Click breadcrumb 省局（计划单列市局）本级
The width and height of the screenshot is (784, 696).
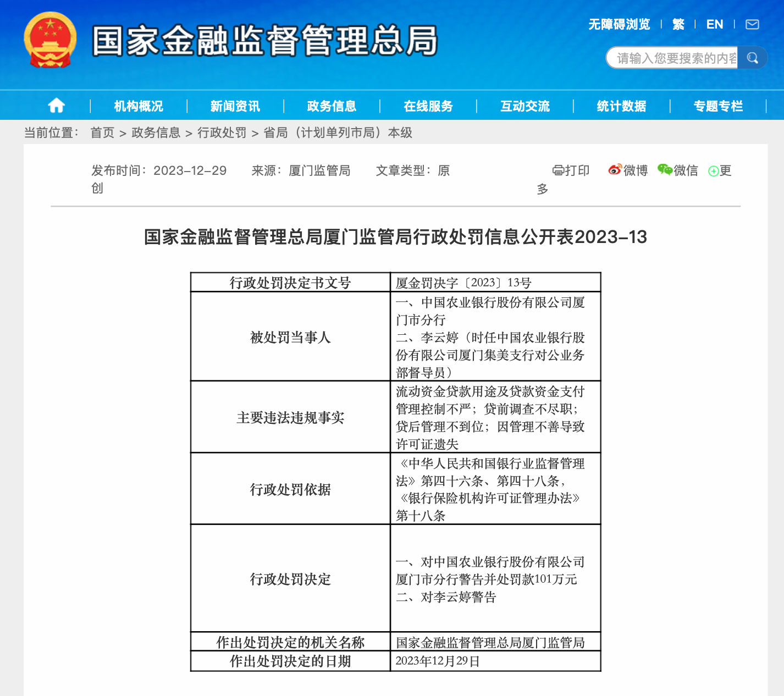pos(338,132)
